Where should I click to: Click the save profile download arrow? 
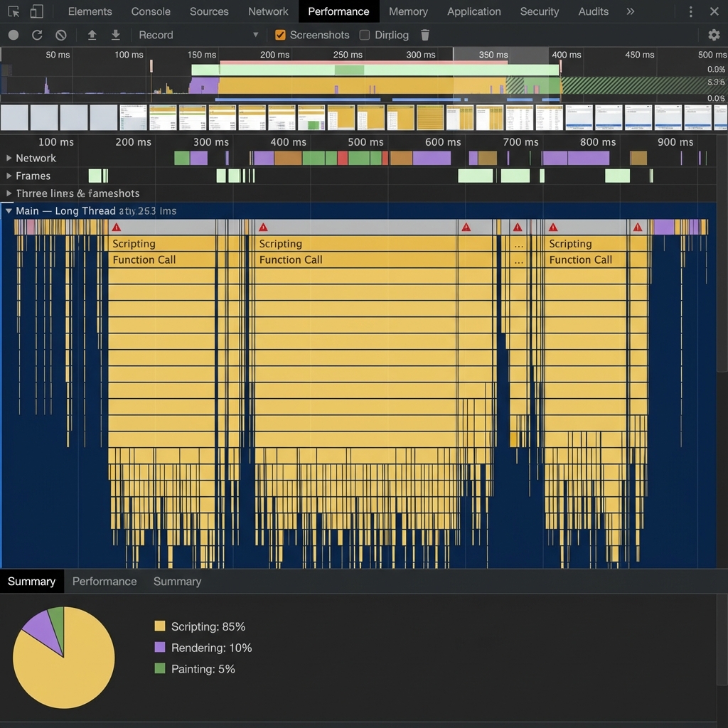(x=115, y=35)
